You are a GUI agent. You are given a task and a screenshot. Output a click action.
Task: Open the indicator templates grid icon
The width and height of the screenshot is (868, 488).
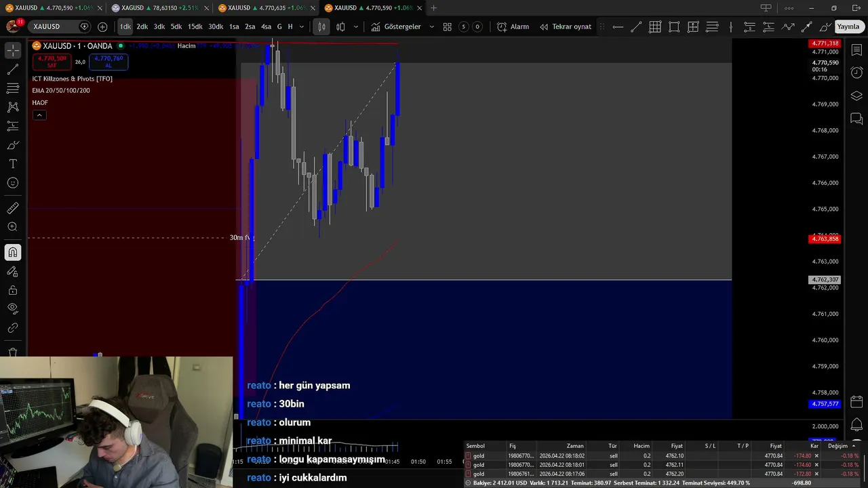pos(448,26)
